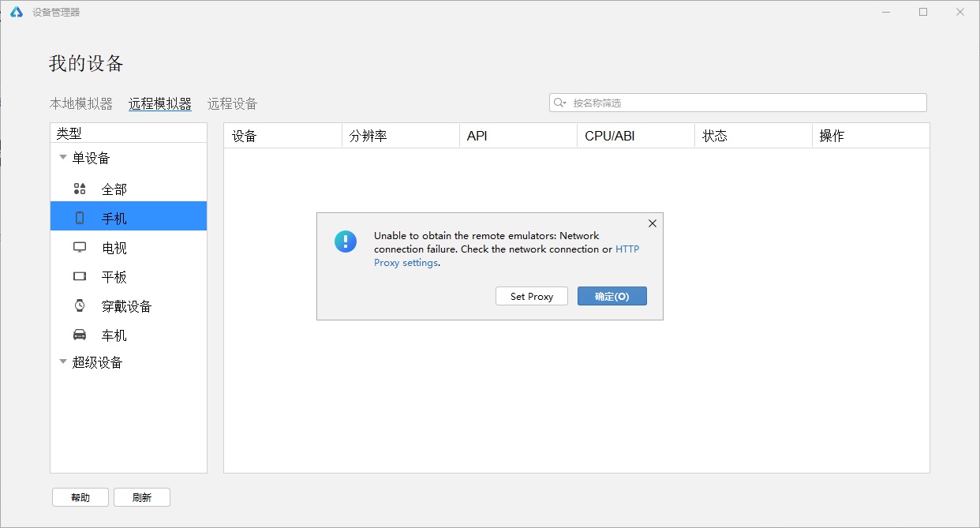Image resolution: width=980 pixels, height=528 pixels.
Task: Pick the watch icon for 穿戴设备
Action: pyautogui.click(x=79, y=305)
